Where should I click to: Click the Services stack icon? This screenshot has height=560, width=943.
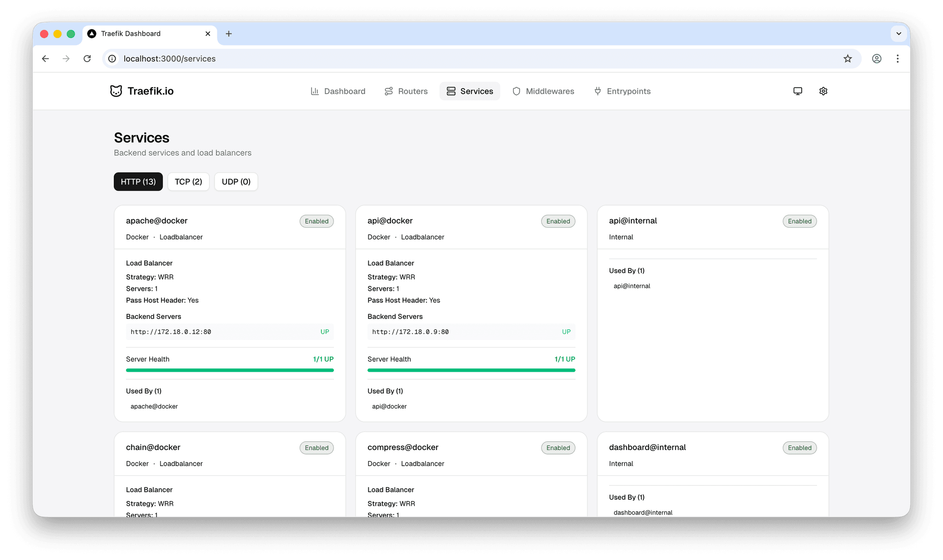pyautogui.click(x=452, y=91)
